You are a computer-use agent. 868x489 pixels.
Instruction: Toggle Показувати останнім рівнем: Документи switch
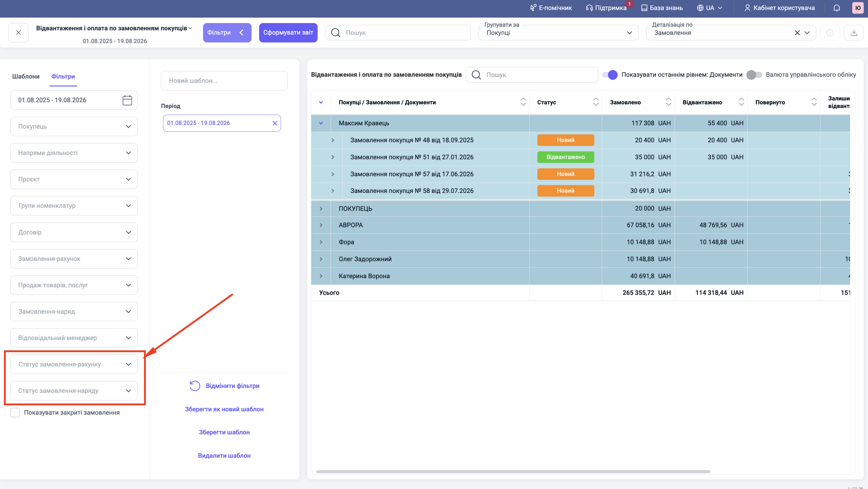pyautogui.click(x=610, y=75)
